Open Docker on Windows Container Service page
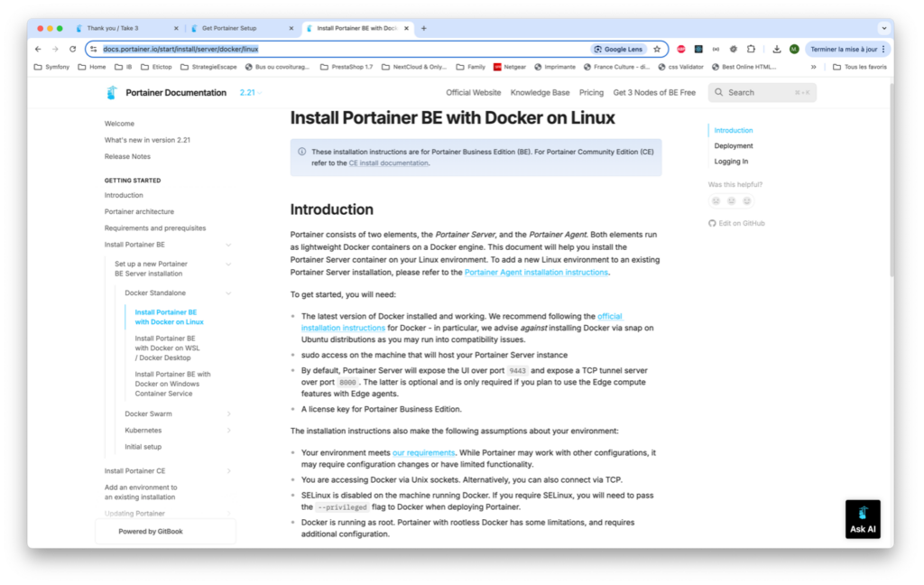924x585 pixels. pyautogui.click(x=172, y=384)
